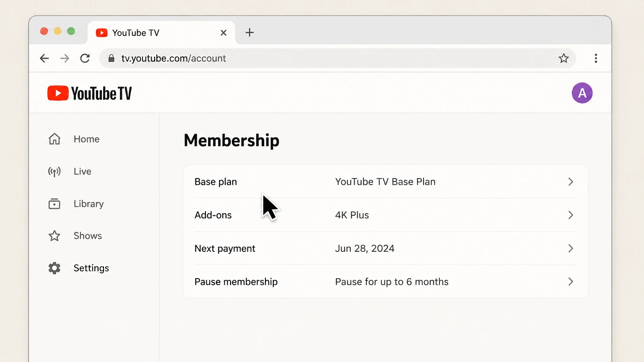Click the YouTube TV Base Plan value
The height and width of the screenshot is (362, 644).
coord(385,182)
